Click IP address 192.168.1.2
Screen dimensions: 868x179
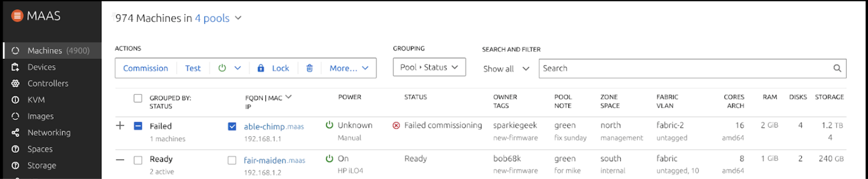263,172
